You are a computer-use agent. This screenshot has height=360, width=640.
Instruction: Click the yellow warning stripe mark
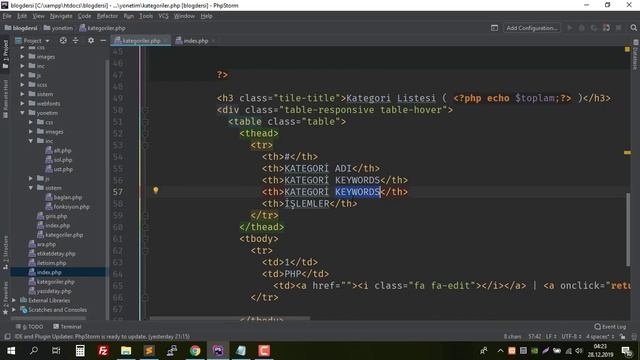[x=627, y=152]
